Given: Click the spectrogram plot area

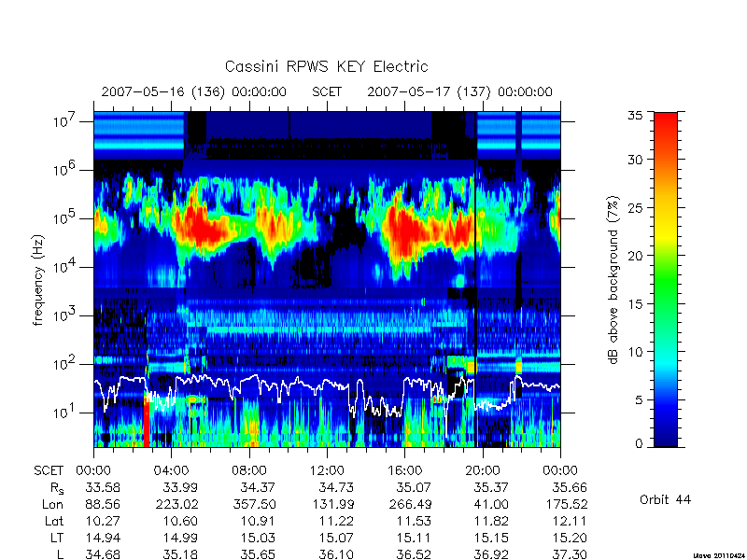Looking at the screenshot, I should tap(327, 279).
